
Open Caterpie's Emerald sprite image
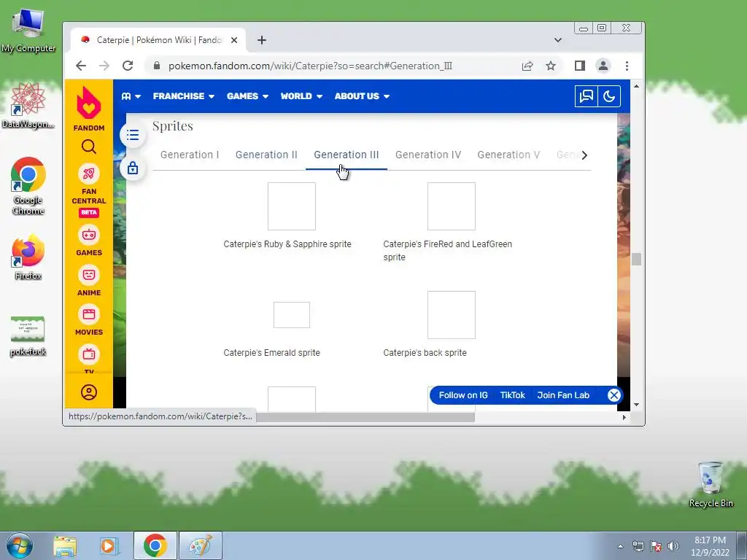[x=292, y=315]
